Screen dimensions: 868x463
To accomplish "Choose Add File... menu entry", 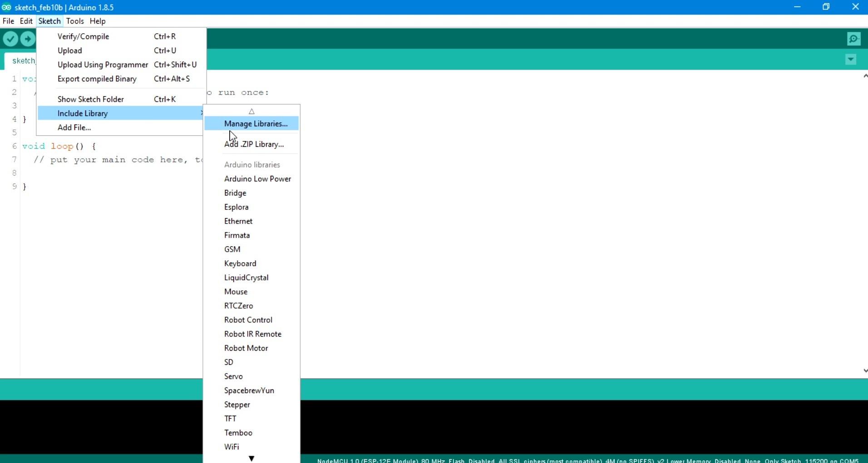I will point(121,127).
